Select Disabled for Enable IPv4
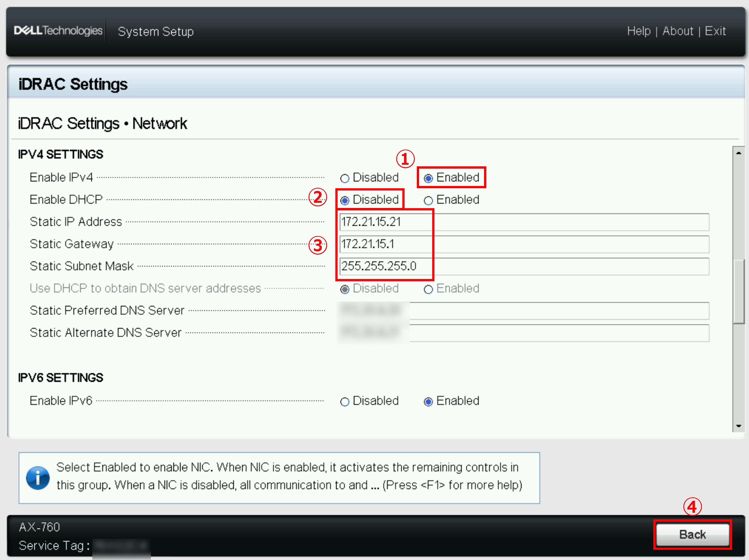749x560 pixels. (345, 178)
